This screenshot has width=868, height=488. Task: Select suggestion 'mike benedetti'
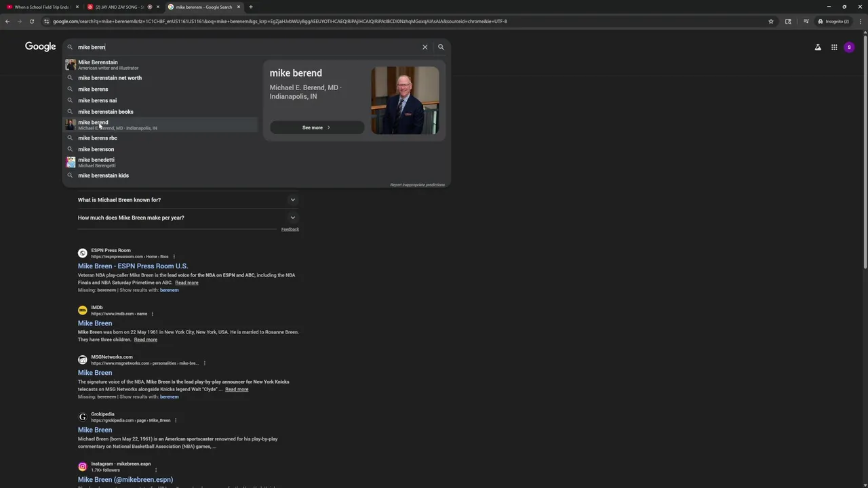point(161,163)
